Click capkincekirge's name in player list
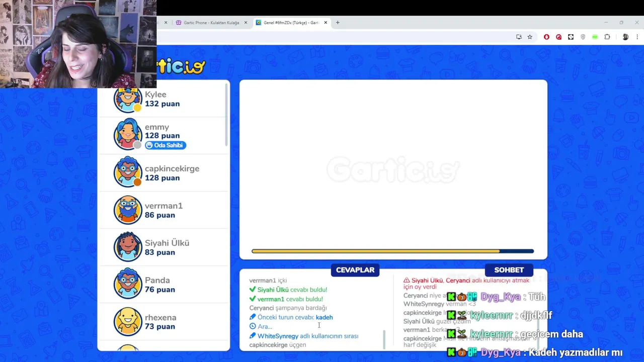The image size is (644, 362). (x=172, y=168)
